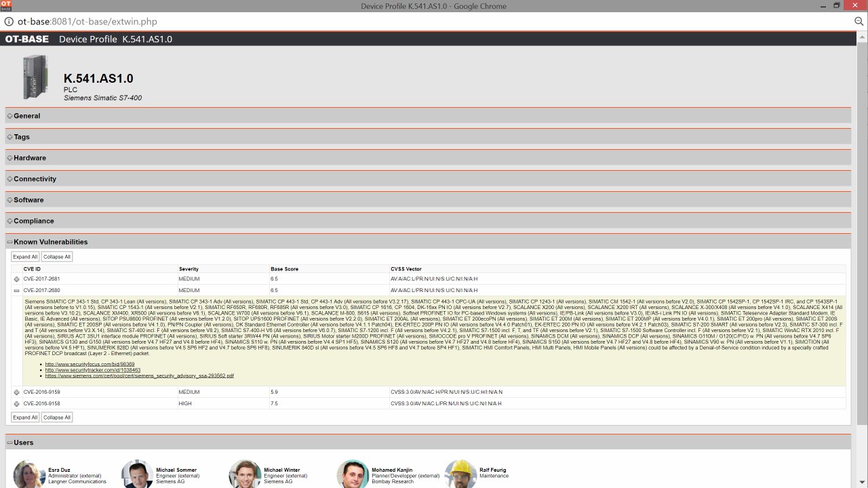This screenshot has width=868, height=488.
Task: Click Esra Duz's profile photo
Action: 30,474
